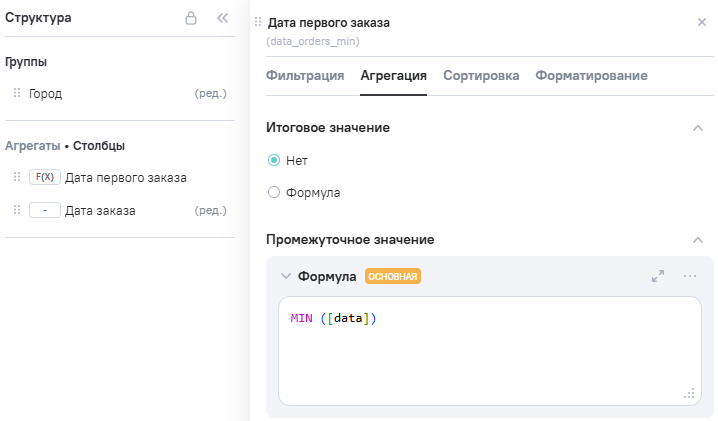Collapse the Промежуточное значение section
Screen dimensions: 718x421
tap(697, 240)
